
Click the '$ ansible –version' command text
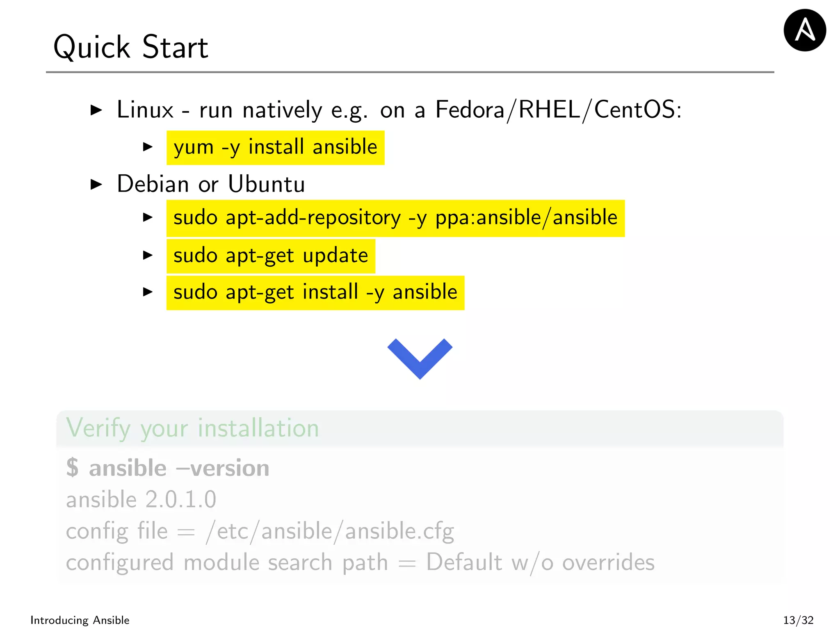pyautogui.click(x=168, y=468)
